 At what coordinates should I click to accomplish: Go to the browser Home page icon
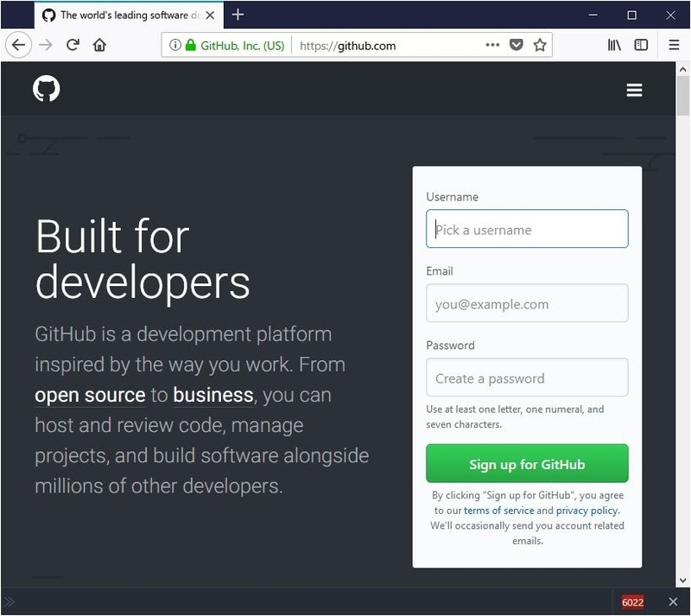click(99, 46)
